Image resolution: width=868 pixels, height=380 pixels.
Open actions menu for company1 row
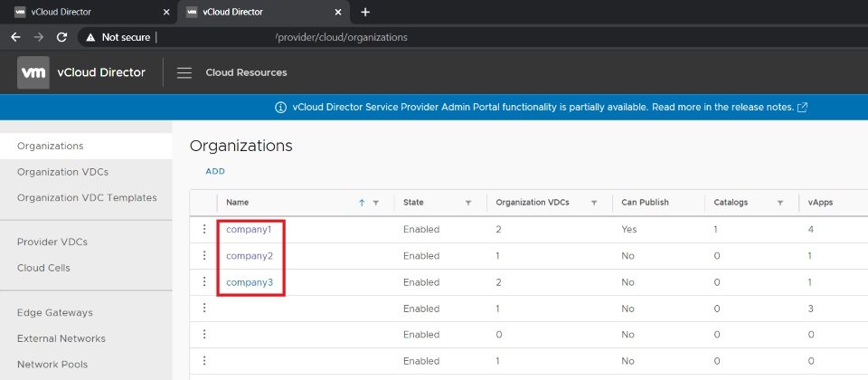point(204,229)
